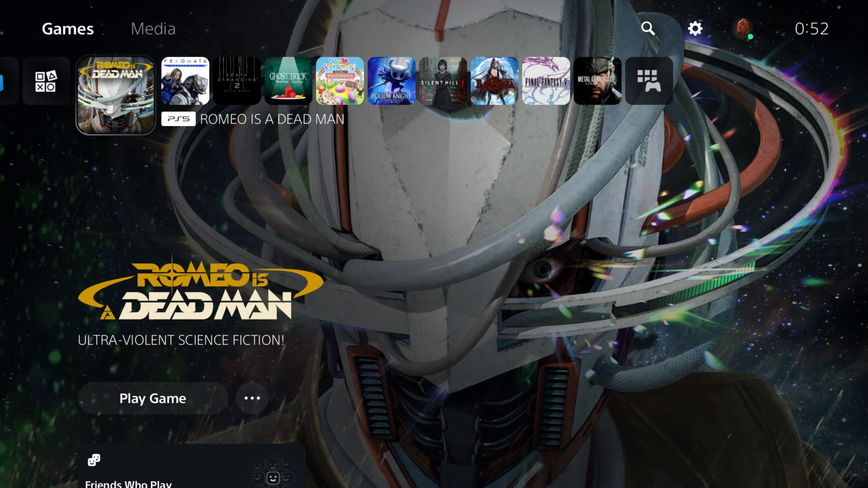Open the PlayStation Store shapes tile
This screenshot has height=488, width=868.
46,81
